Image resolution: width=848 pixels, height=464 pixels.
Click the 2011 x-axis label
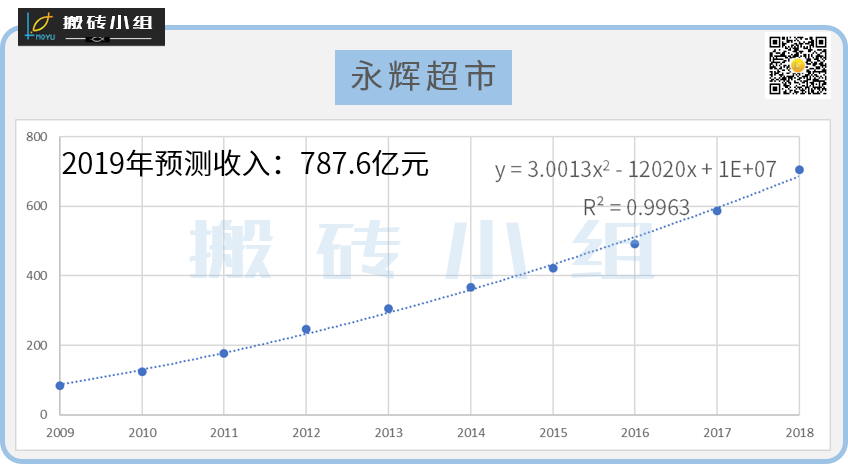coord(224,433)
